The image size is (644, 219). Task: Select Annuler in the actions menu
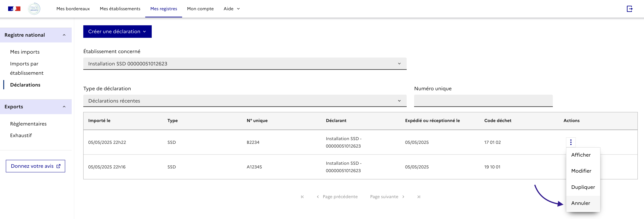click(x=580, y=203)
